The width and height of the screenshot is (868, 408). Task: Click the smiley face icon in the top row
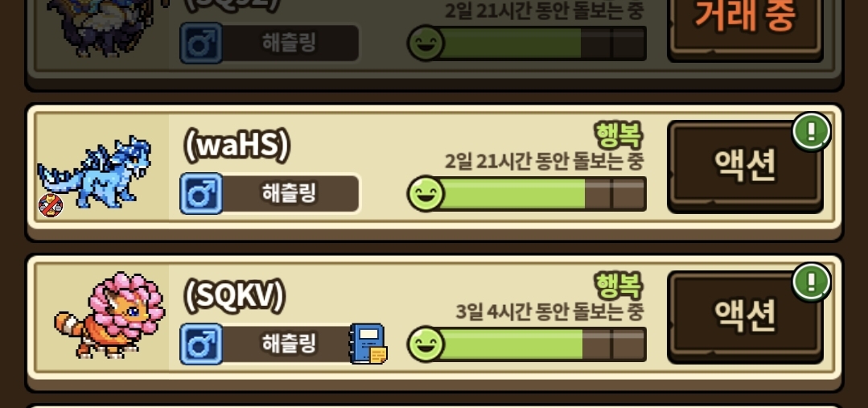click(x=426, y=43)
